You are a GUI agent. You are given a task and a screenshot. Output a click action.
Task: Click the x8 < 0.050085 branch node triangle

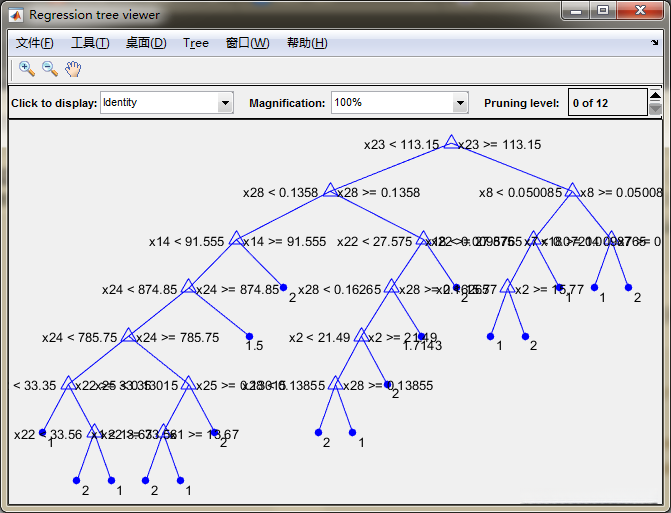[x=573, y=190]
